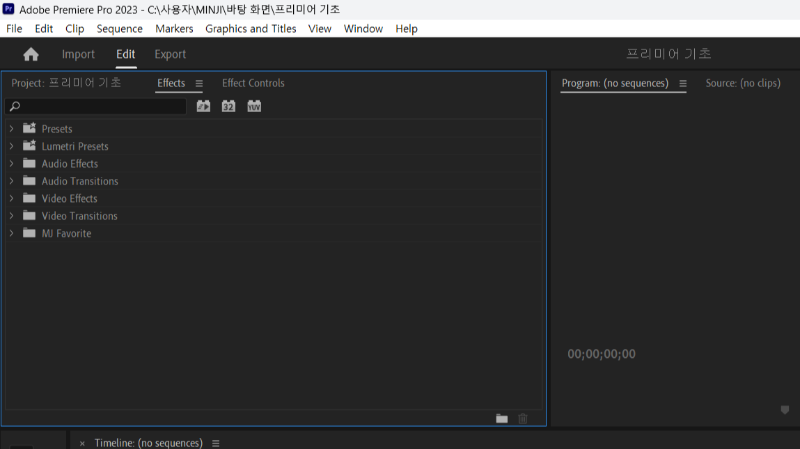Filter by 32-bit Color effects icon

tap(228, 106)
